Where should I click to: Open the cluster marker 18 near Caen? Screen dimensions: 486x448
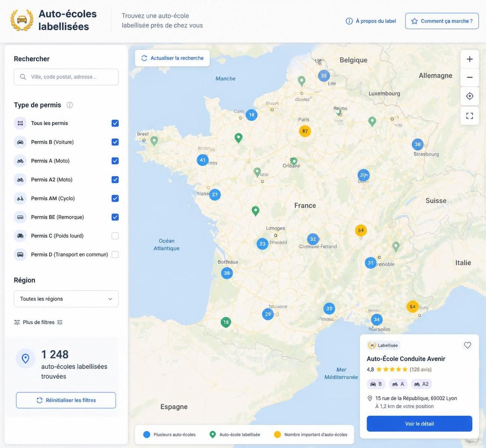[252, 115]
